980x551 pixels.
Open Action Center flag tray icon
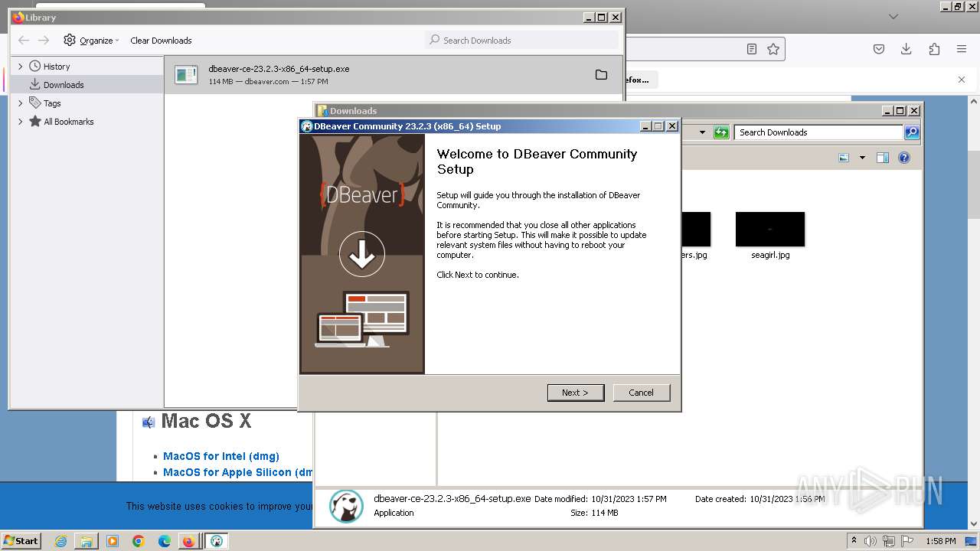coord(907,541)
